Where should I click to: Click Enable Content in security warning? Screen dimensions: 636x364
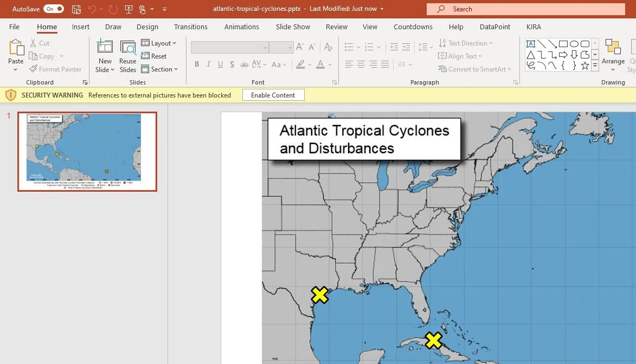point(273,95)
